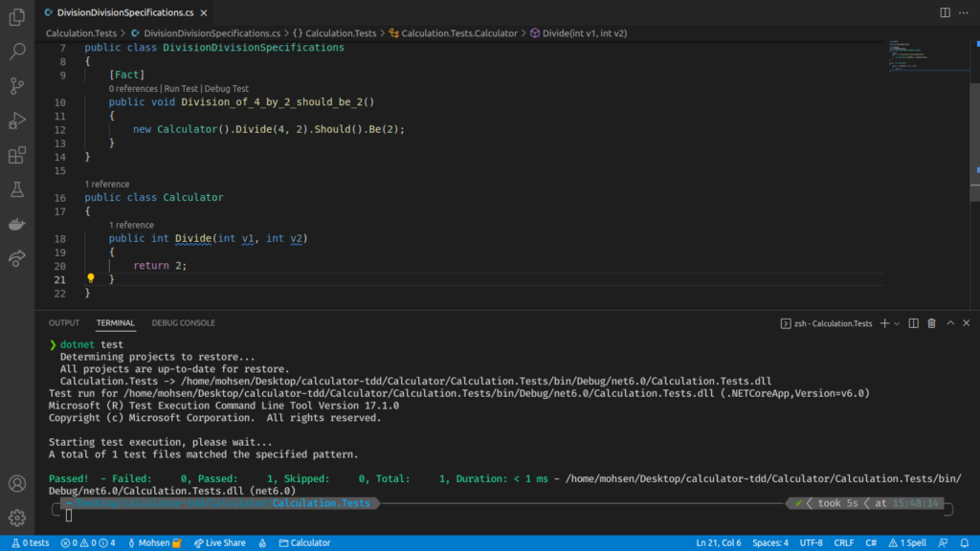Kill the active terminal with trash icon

931,322
